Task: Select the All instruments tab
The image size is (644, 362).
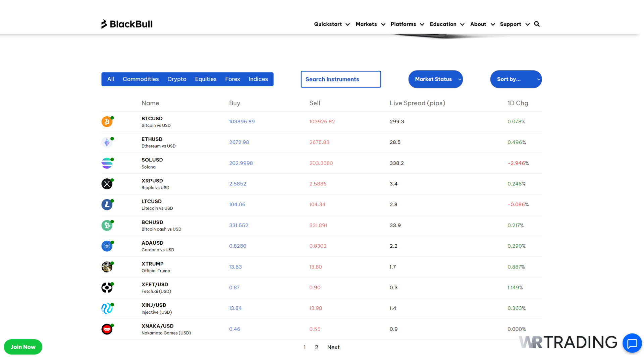Action: click(111, 79)
